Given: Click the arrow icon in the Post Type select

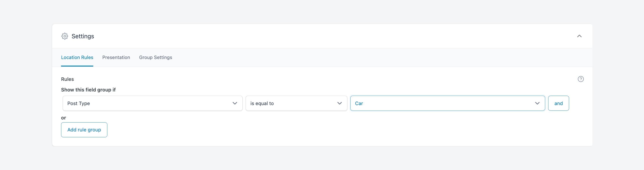Looking at the screenshot, I should [x=235, y=103].
